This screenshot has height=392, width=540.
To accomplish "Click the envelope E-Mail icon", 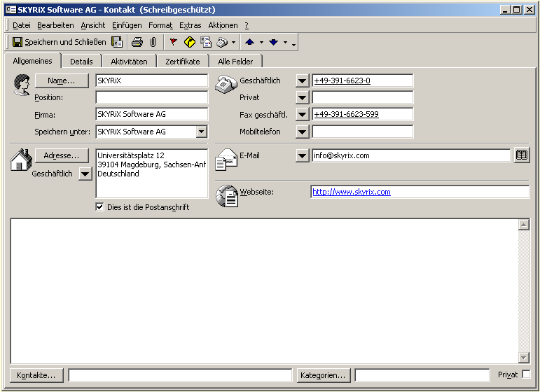I will [226, 160].
